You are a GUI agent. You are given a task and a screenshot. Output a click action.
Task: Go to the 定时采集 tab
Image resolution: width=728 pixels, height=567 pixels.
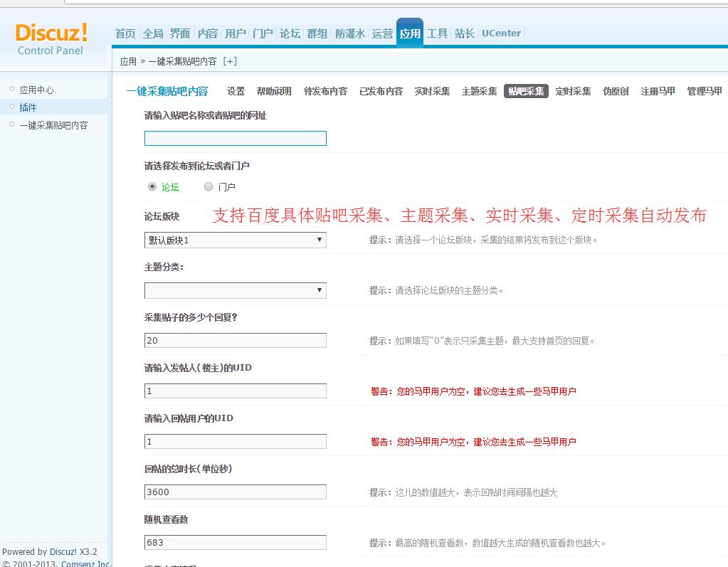(x=573, y=91)
